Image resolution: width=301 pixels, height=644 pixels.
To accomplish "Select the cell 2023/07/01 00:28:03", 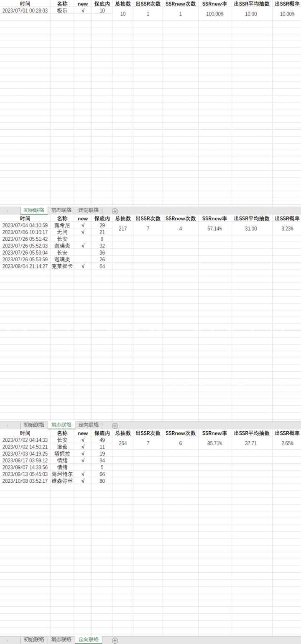I will pos(25,10).
